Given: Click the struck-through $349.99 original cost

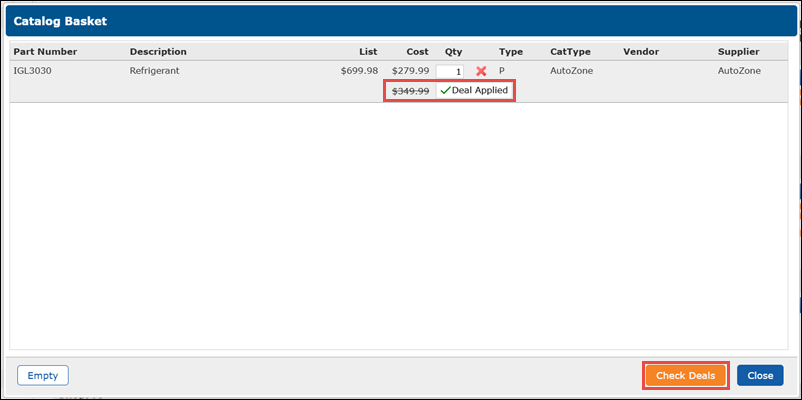Looking at the screenshot, I should click(410, 91).
